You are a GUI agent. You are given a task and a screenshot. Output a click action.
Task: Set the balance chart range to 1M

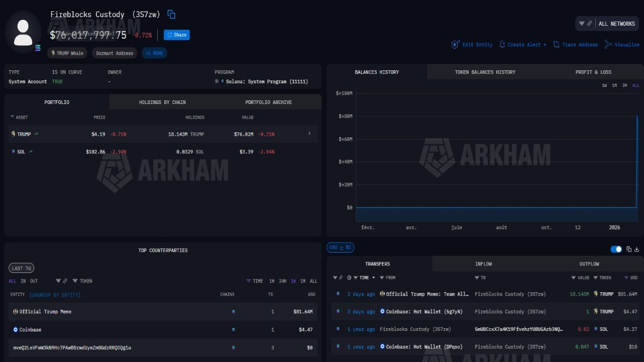point(614,86)
